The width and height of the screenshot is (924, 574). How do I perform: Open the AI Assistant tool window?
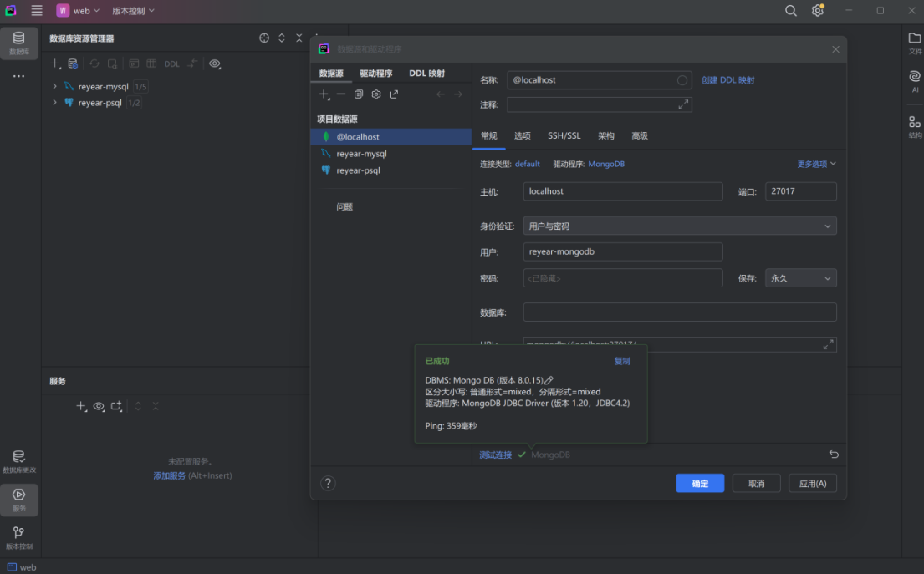click(x=915, y=81)
